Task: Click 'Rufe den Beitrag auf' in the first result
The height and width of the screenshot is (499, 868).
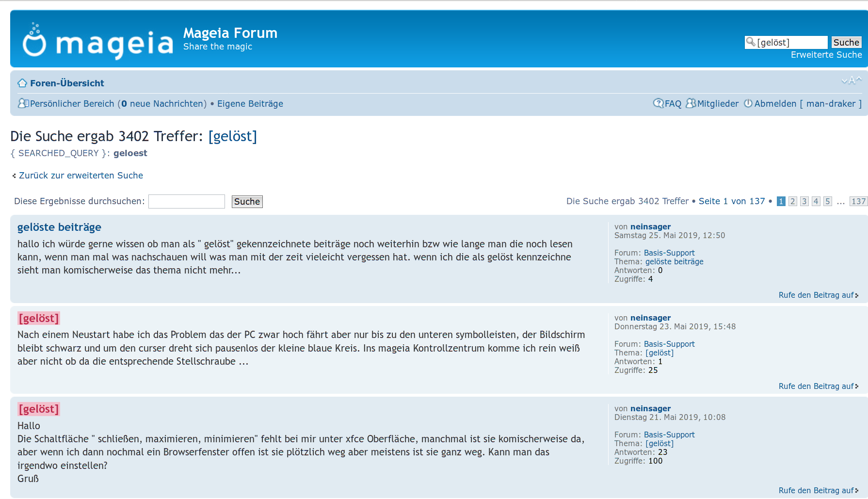Action: click(x=816, y=295)
